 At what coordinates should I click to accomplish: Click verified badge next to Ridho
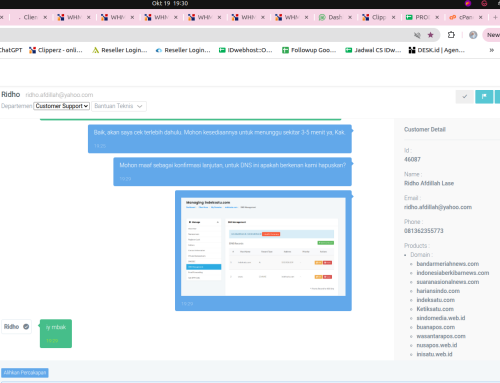(26, 327)
